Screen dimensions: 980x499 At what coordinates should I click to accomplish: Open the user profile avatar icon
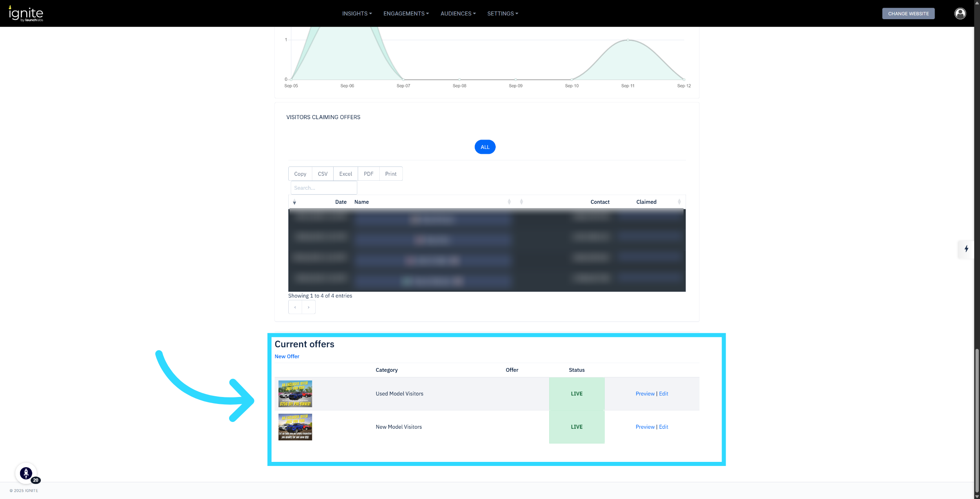click(x=960, y=13)
